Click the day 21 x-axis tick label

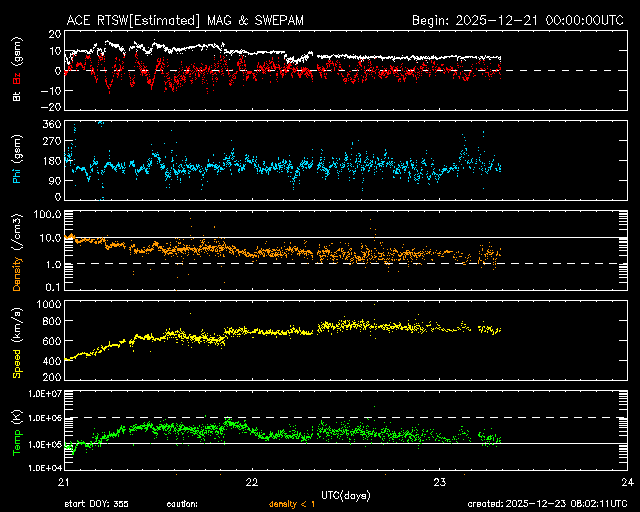pyautogui.click(x=64, y=481)
